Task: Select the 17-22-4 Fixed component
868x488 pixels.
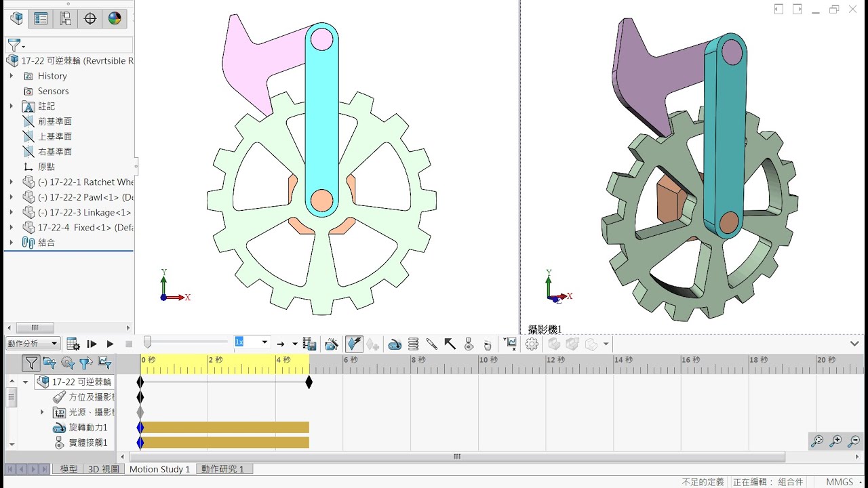Action: pyautogui.click(x=77, y=227)
